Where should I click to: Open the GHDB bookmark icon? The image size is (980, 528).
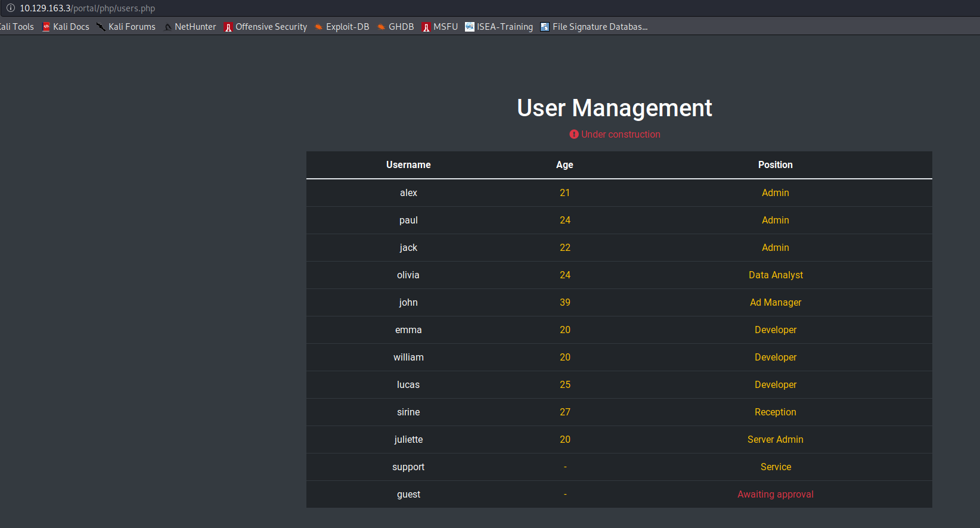pos(381,27)
